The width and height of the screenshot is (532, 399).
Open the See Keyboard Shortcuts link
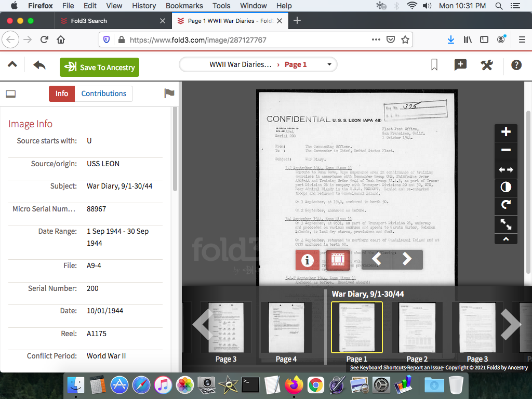(378, 368)
